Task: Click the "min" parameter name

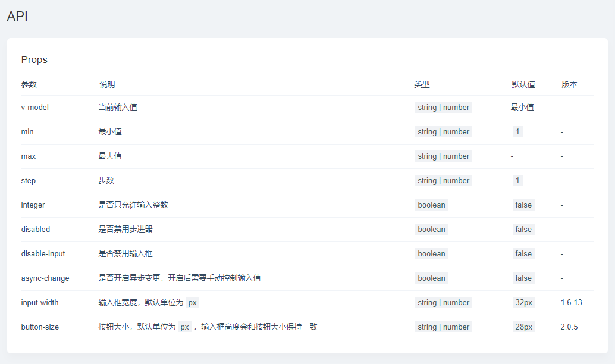Action: pyautogui.click(x=27, y=131)
